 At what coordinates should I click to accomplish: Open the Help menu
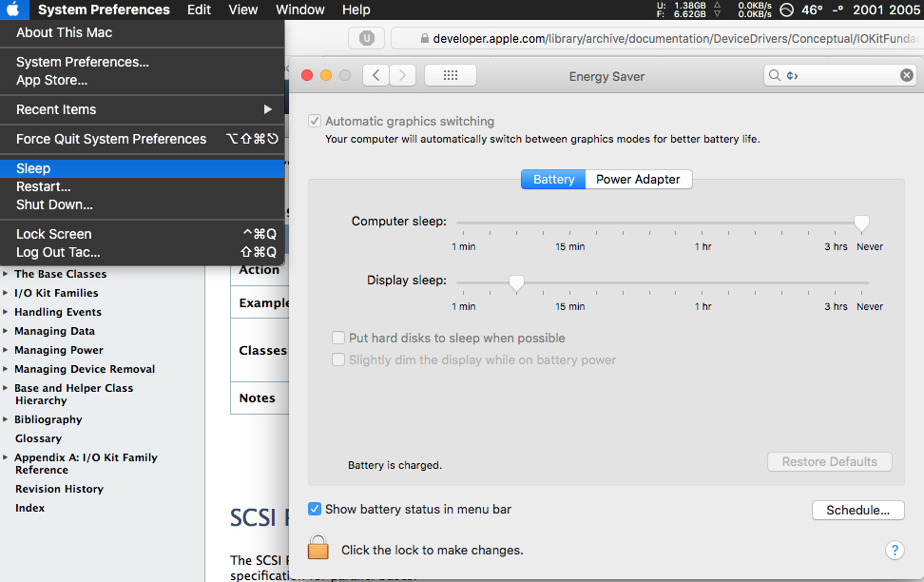(356, 10)
